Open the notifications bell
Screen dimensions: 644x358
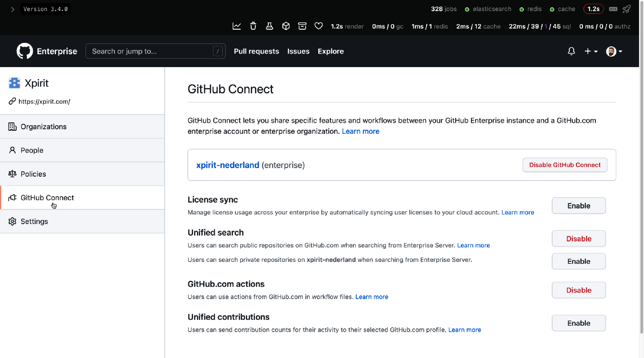pyautogui.click(x=571, y=51)
